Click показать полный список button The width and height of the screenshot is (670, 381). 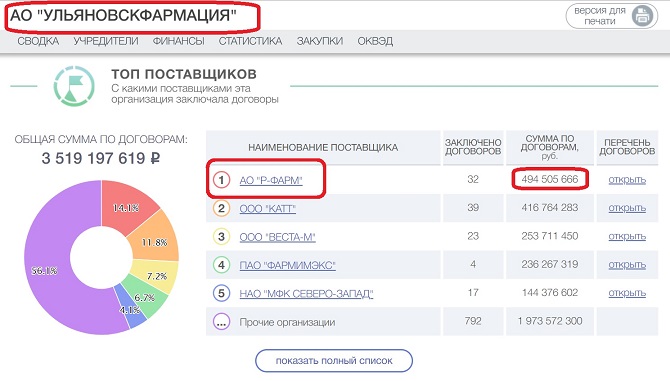click(334, 361)
